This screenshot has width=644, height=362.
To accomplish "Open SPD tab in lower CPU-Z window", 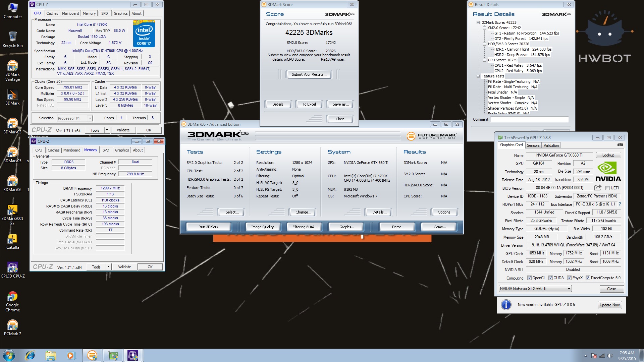I will click(106, 150).
